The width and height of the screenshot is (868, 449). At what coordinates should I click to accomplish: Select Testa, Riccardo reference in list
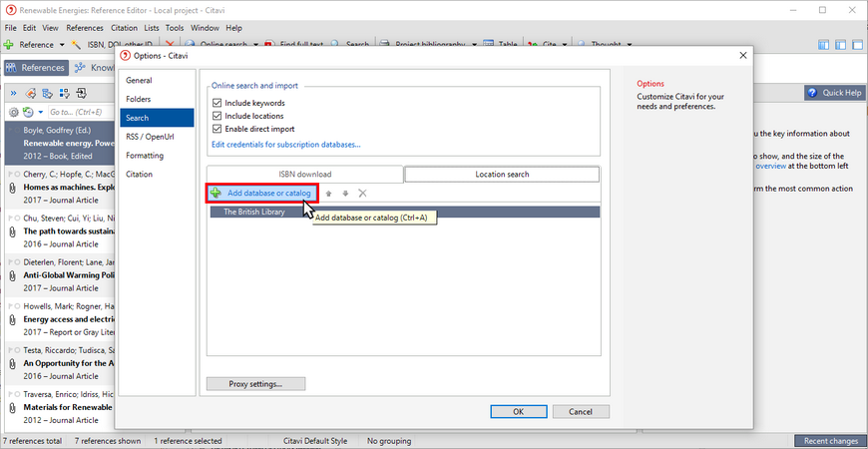click(x=60, y=363)
